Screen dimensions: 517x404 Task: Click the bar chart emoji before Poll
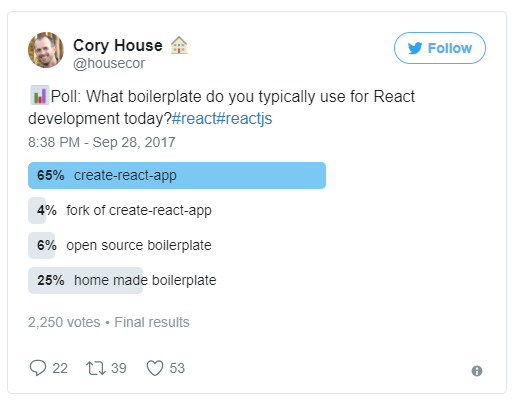click(x=40, y=95)
